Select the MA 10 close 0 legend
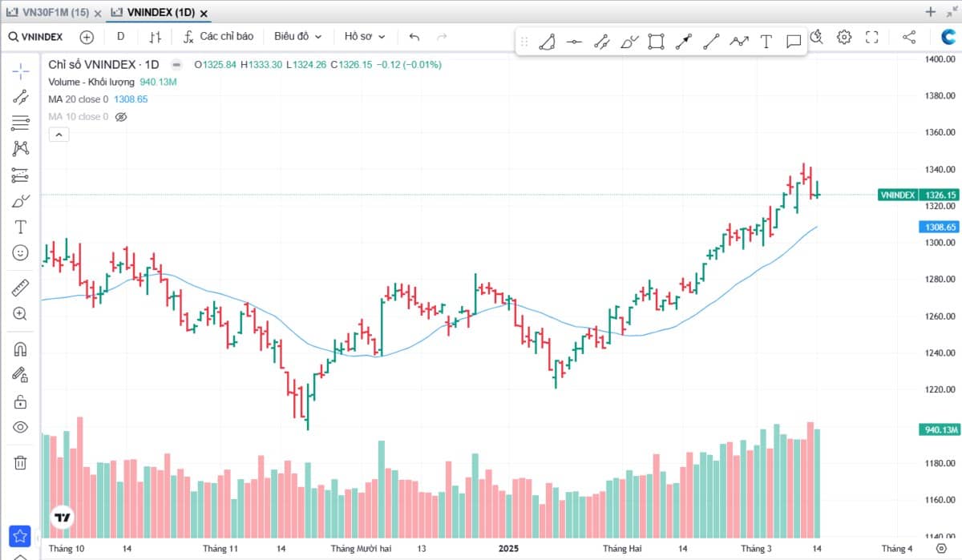 click(x=79, y=117)
